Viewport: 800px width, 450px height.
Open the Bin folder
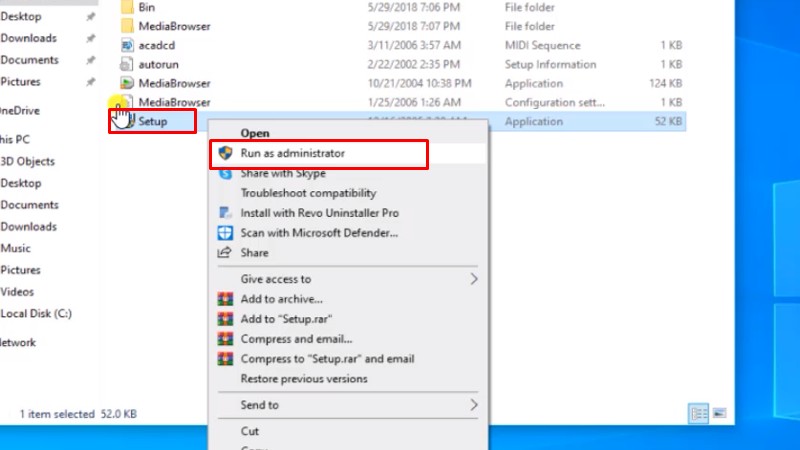pyautogui.click(x=146, y=7)
